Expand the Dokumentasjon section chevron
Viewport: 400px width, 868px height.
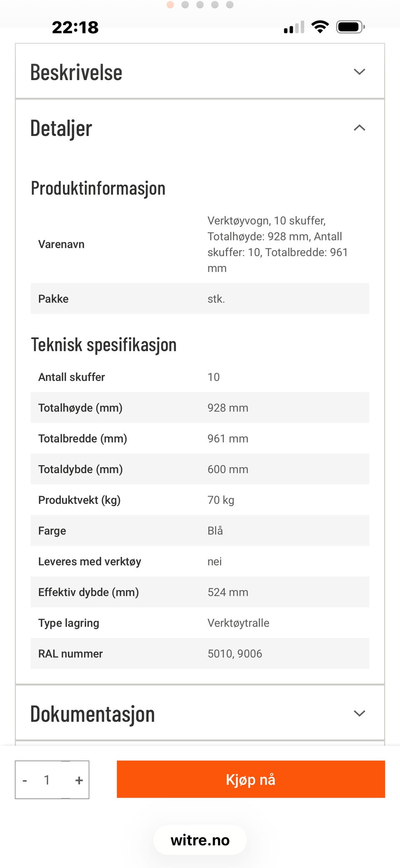[359, 713]
